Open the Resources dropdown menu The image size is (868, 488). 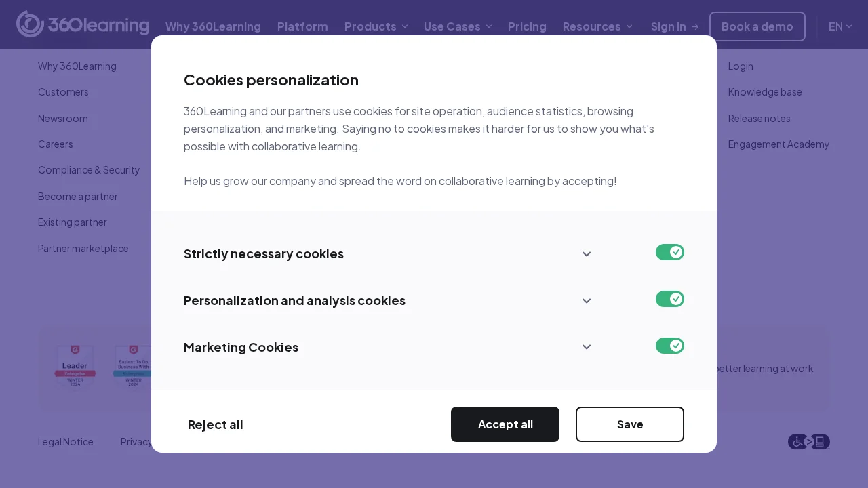(597, 26)
